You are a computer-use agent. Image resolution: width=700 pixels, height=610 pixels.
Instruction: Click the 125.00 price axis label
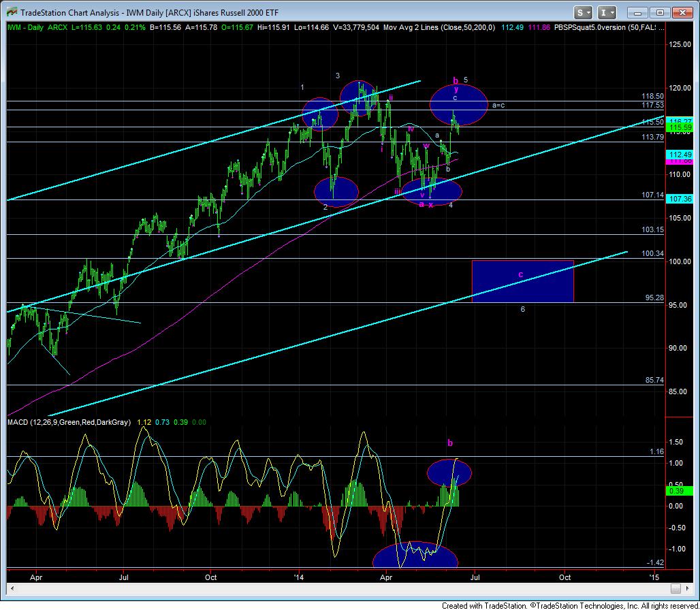pyautogui.click(x=680, y=44)
